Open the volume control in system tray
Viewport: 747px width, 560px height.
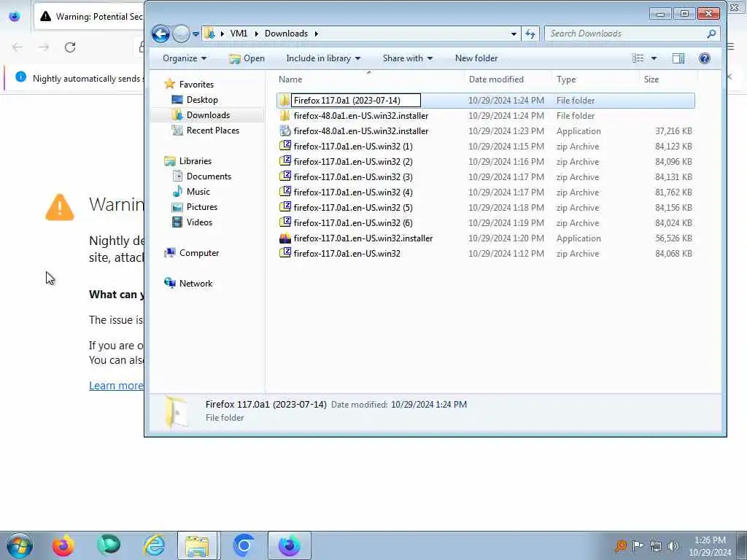673,546
